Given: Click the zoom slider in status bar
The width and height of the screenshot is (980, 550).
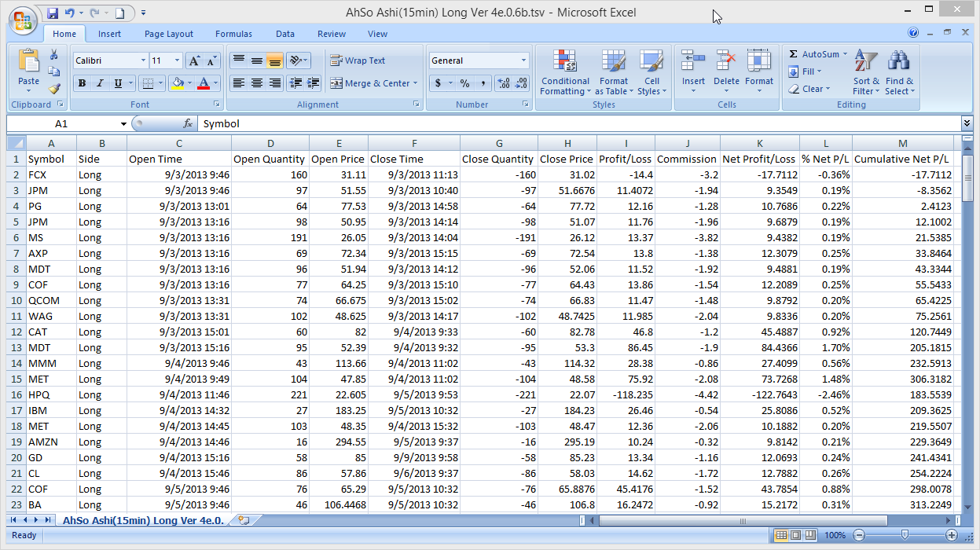Looking at the screenshot, I should pyautogui.click(x=905, y=535).
